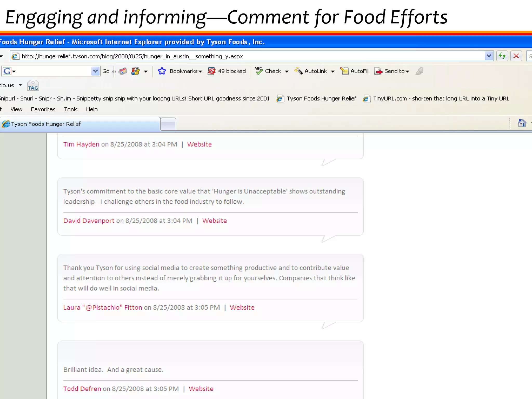Open the View menu

(x=16, y=109)
